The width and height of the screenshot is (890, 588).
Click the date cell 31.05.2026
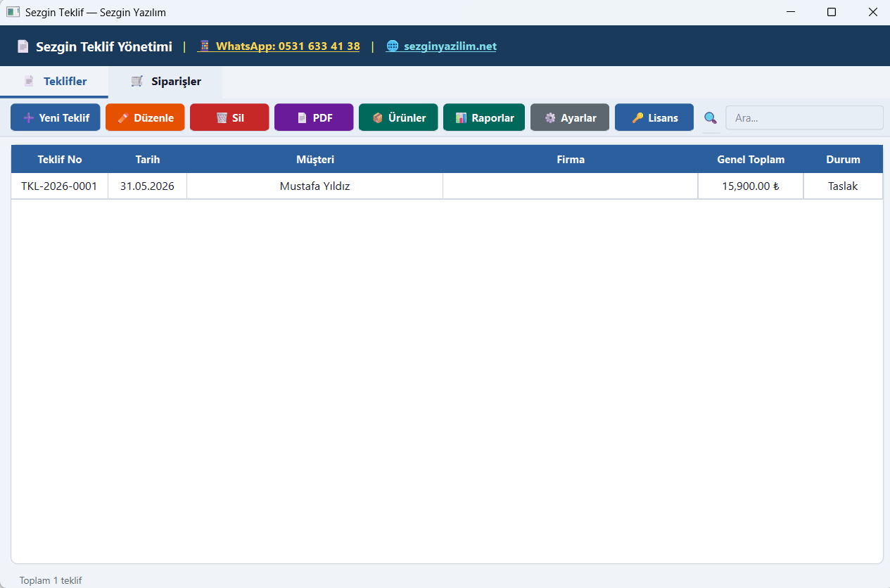pos(148,186)
